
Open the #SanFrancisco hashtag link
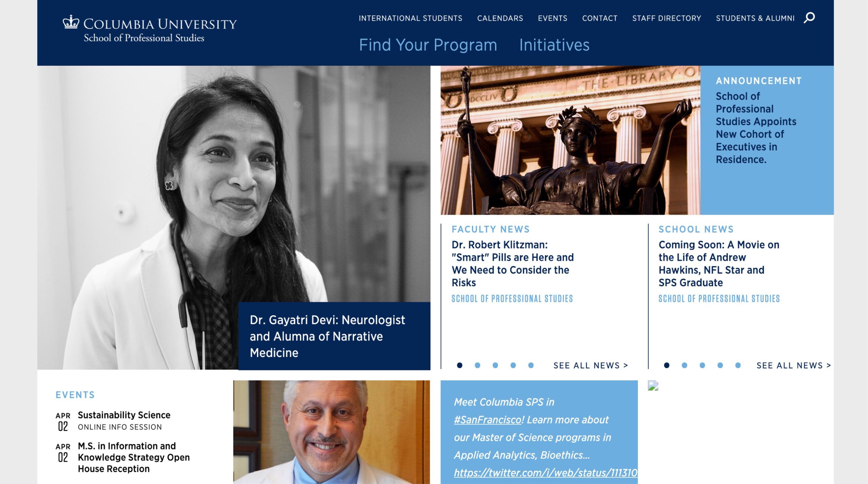click(x=488, y=420)
